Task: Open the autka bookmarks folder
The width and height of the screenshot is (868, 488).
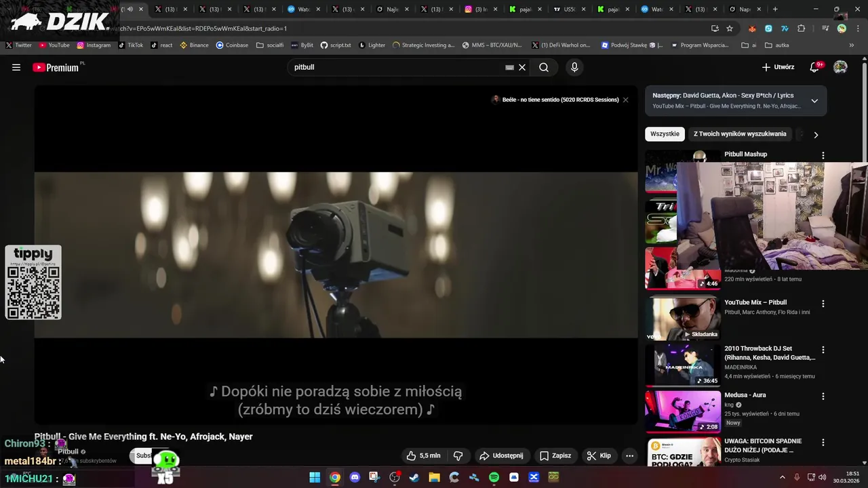Action: pos(776,45)
